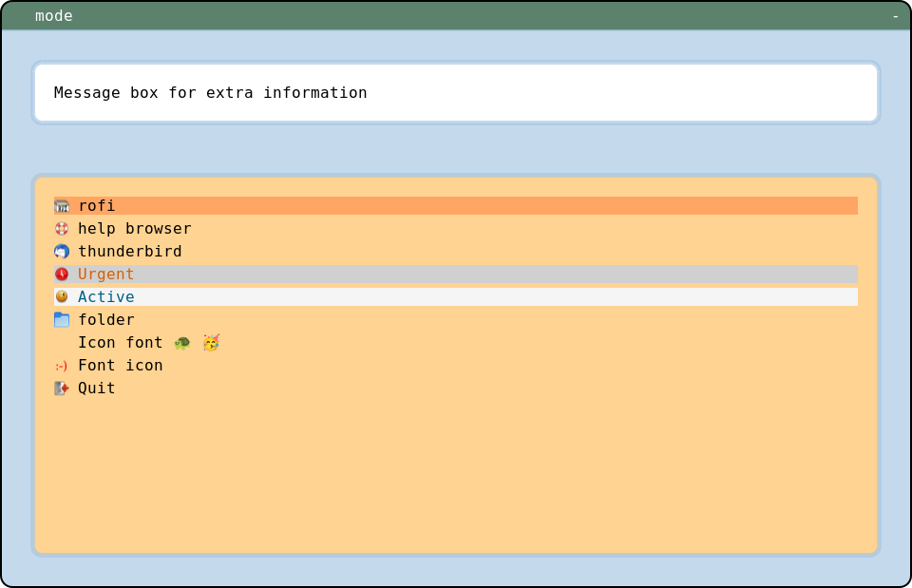This screenshot has height=588, width=912.
Task: Select the Quit entry label
Action: pyautogui.click(x=97, y=389)
